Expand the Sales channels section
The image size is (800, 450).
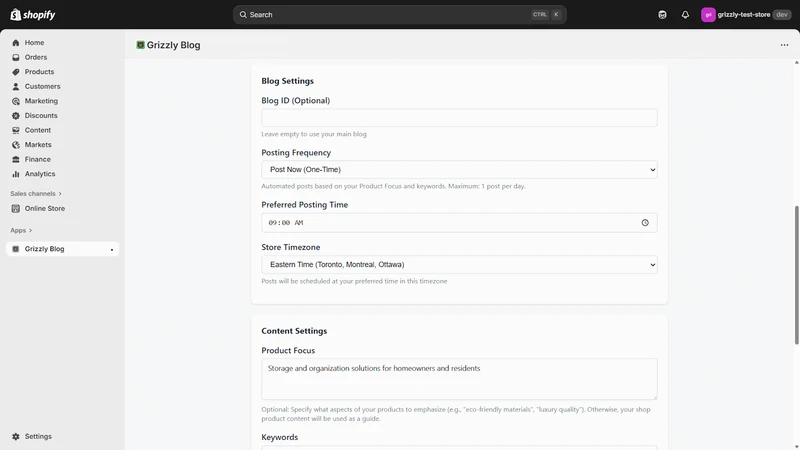pyautogui.click(x=36, y=194)
